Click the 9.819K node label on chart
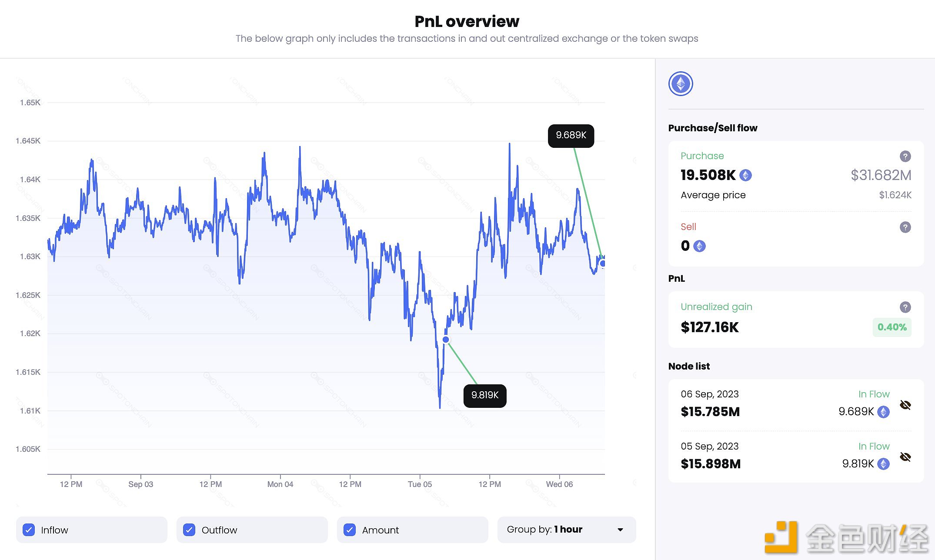935x560 pixels. click(484, 395)
